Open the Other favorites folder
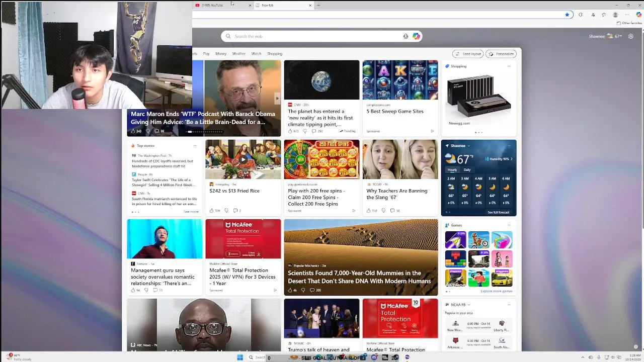 point(630,23)
